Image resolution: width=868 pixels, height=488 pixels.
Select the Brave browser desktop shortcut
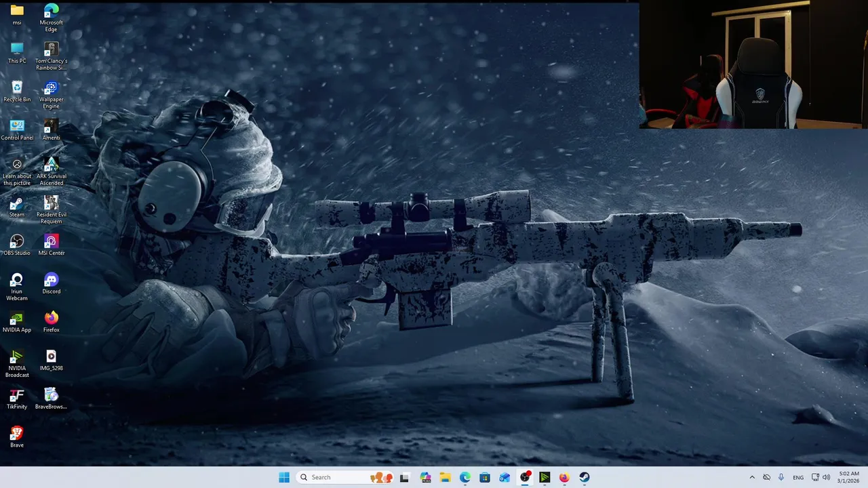pyautogui.click(x=17, y=437)
